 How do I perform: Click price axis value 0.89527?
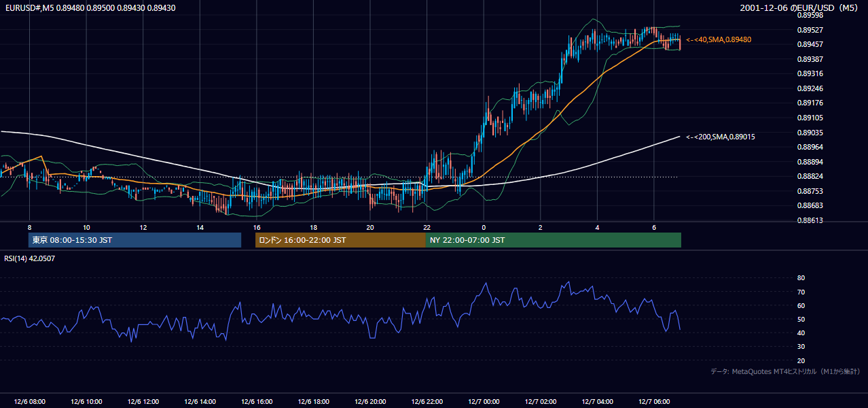click(x=810, y=30)
